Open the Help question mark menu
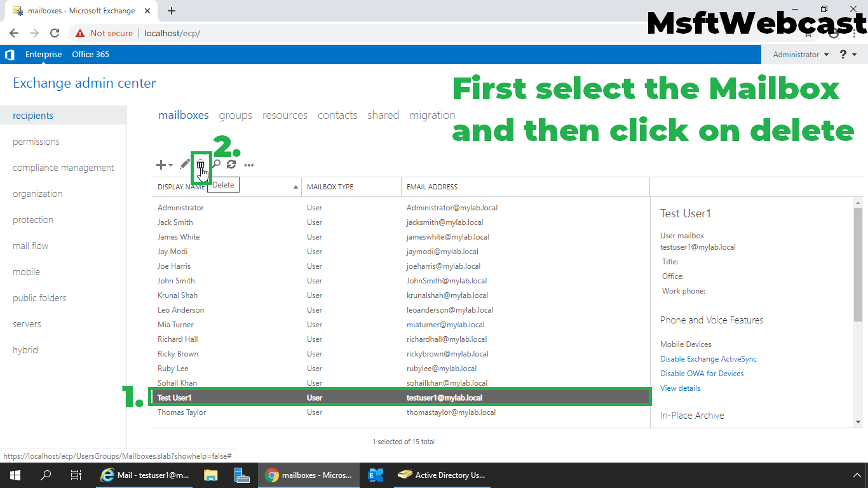 coord(848,55)
